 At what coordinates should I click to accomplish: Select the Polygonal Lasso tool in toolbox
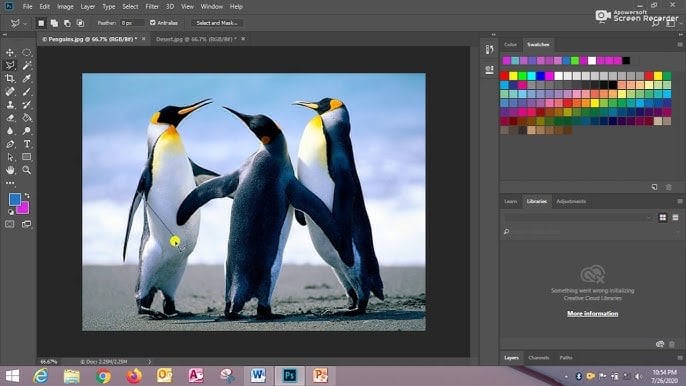pos(10,66)
